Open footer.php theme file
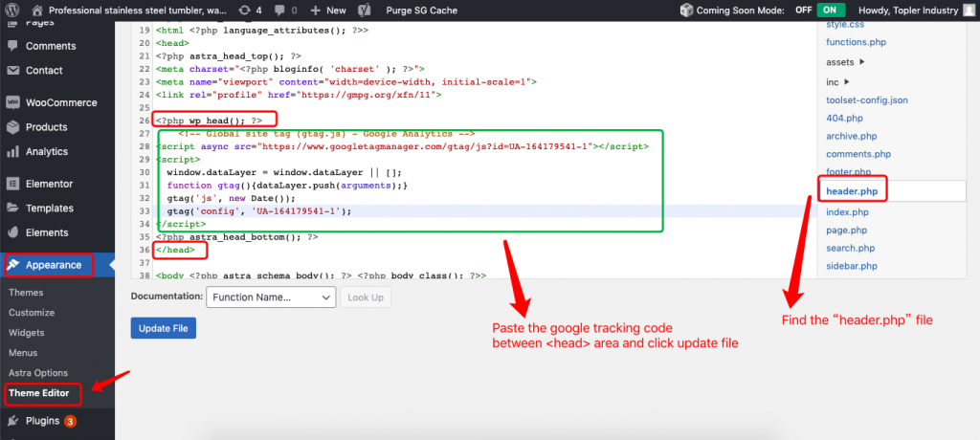This screenshot has height=440, width=980. click(848, 172)
